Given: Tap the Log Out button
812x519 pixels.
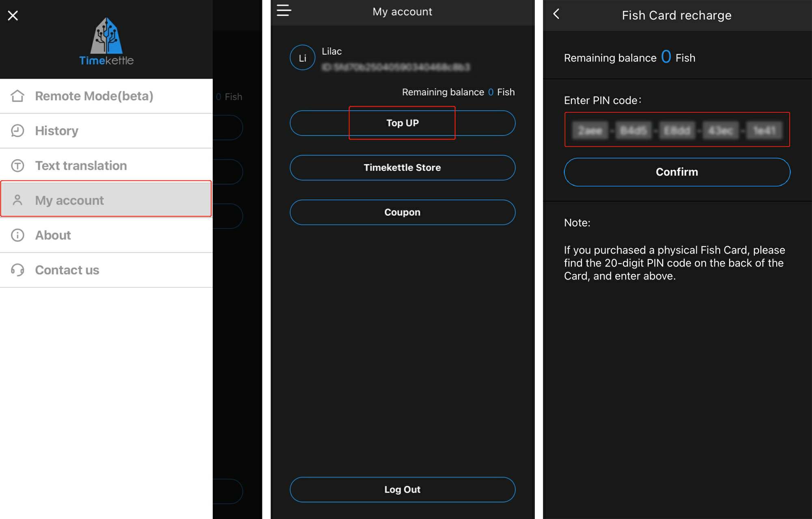Looking at the screenshot, I should (403, 489).
